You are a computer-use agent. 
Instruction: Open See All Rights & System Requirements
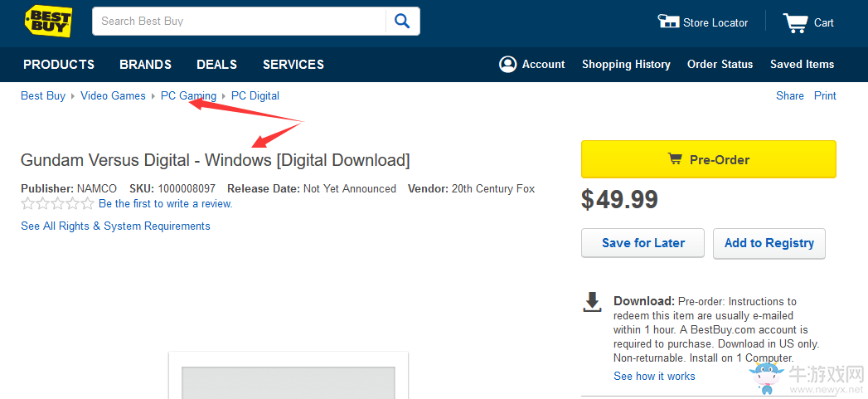click(x=116, y=226)
